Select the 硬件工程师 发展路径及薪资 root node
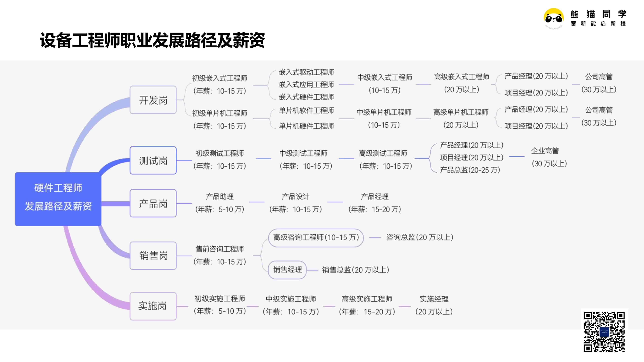 (58, 199)
